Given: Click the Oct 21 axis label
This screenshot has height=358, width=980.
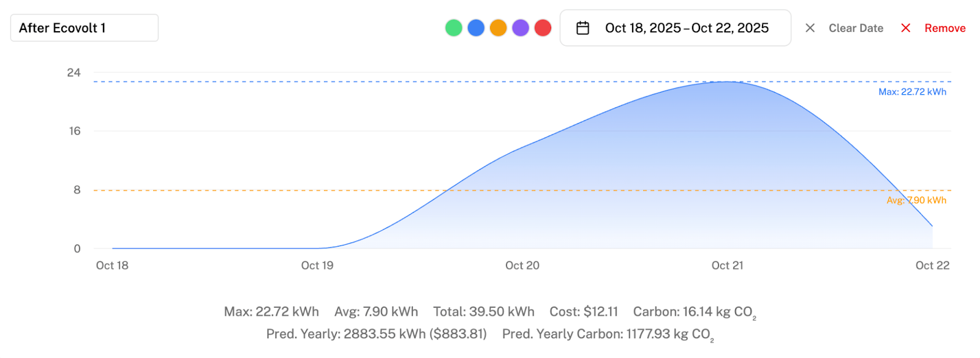Looking at the screenshot, I should (x=727, y=266).
